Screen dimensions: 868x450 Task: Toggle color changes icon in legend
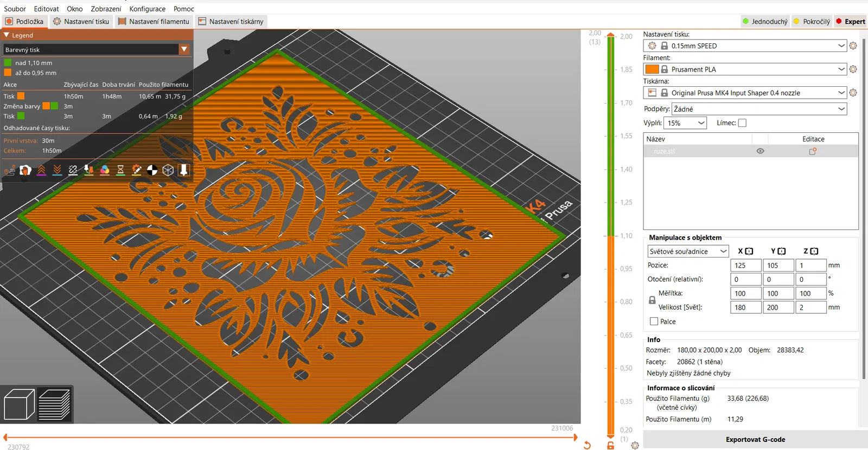pos(105,170)
